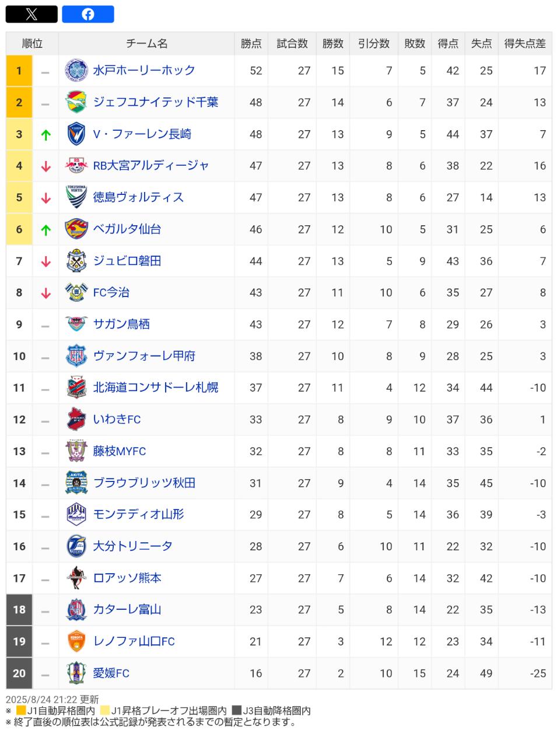Click the Tokushima Vortis crest
Image resolution: width=560 pixels, height=747 pixels.
click(76, 197)
